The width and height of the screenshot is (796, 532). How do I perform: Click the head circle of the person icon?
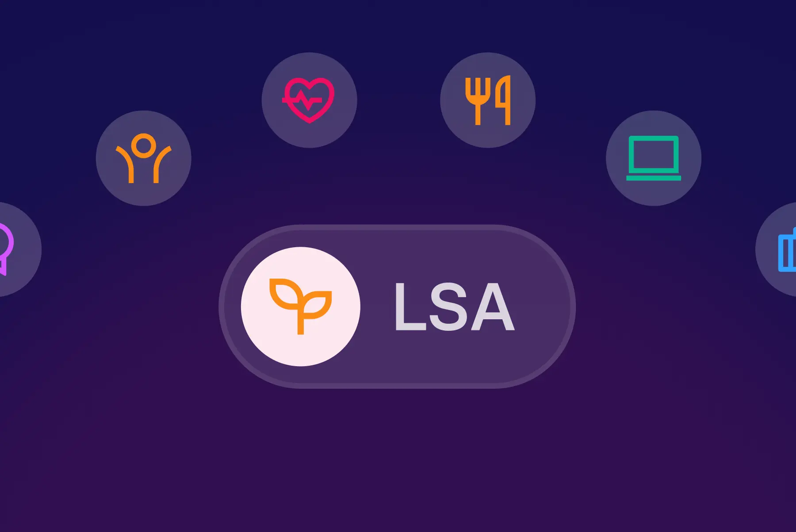pos(144,145)
